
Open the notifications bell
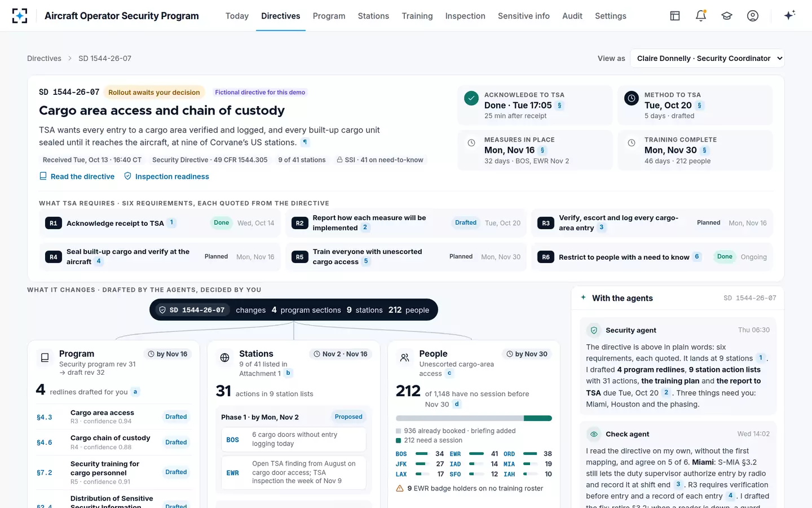pos(701,16)
